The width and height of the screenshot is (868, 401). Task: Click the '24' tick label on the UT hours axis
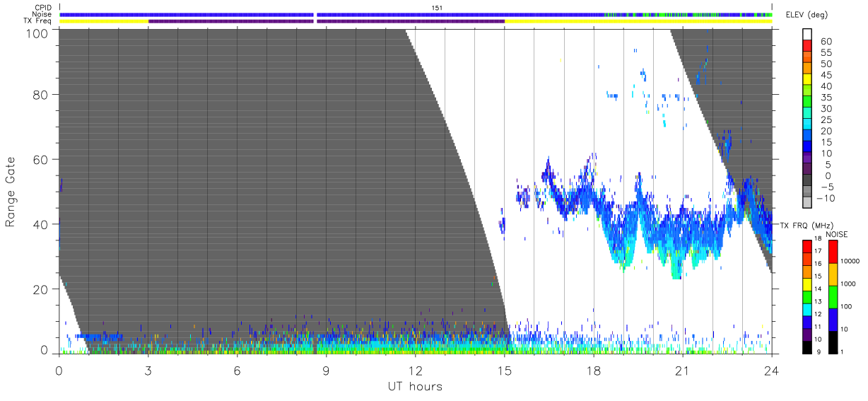click(x=771, y=369)
